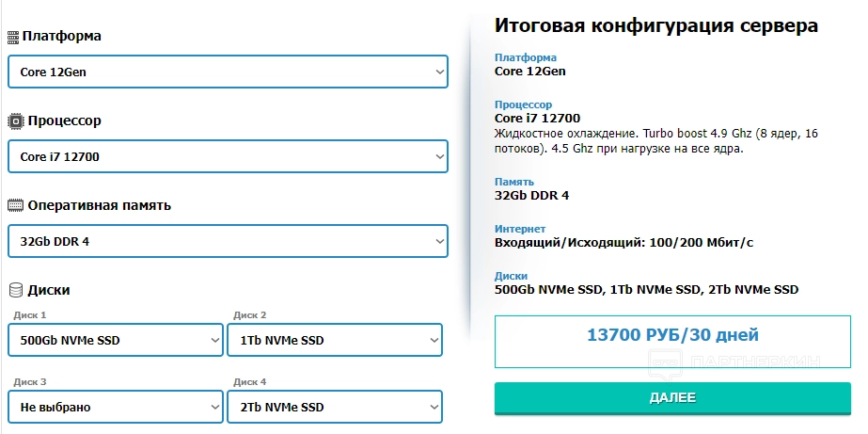Click the Processor CPU icon
The height and width of the screenshot is (434, 868).
[x=15, y=121]
